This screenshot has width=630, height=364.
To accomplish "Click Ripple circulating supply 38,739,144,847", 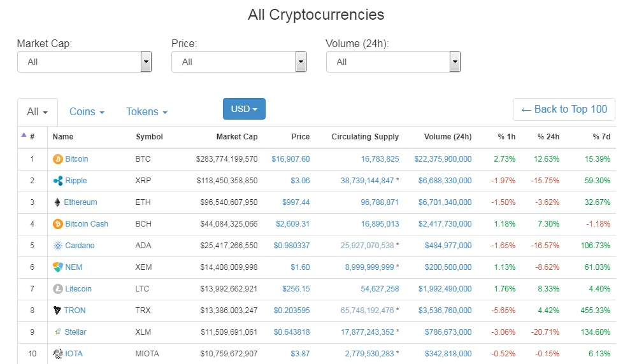I will point(367,181).
